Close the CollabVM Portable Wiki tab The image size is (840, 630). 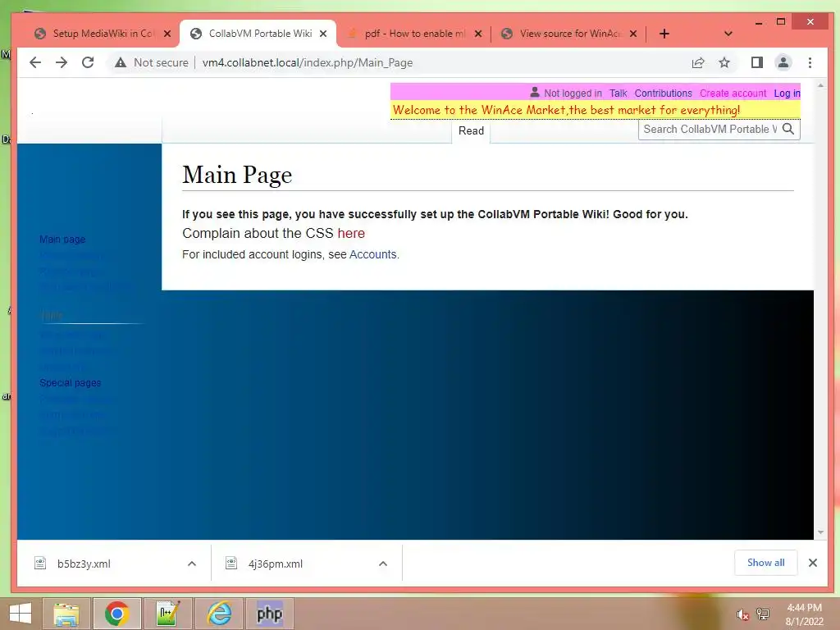pos(323,34)
